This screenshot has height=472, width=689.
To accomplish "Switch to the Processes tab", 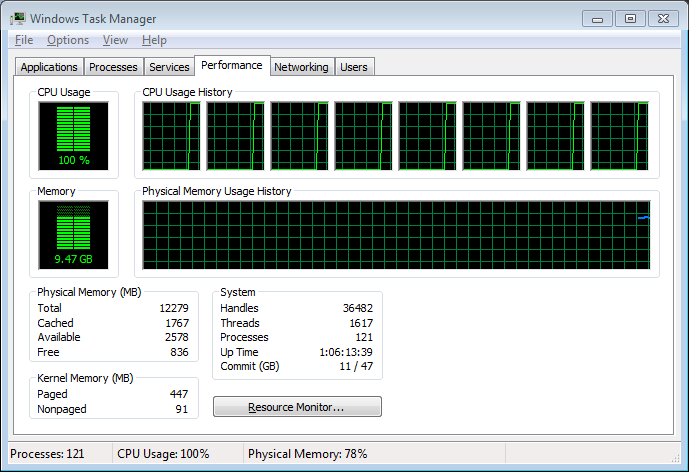I will click(113, 67).
